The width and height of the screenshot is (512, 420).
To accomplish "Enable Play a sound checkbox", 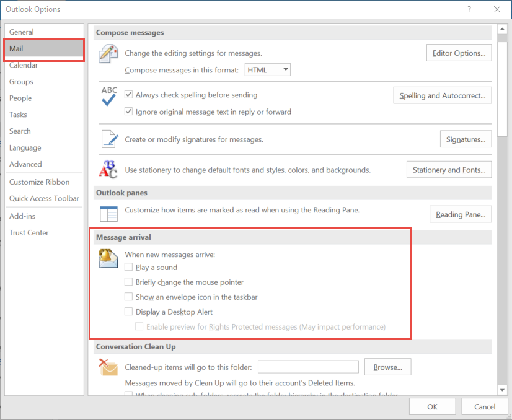I will click(129, 267).
